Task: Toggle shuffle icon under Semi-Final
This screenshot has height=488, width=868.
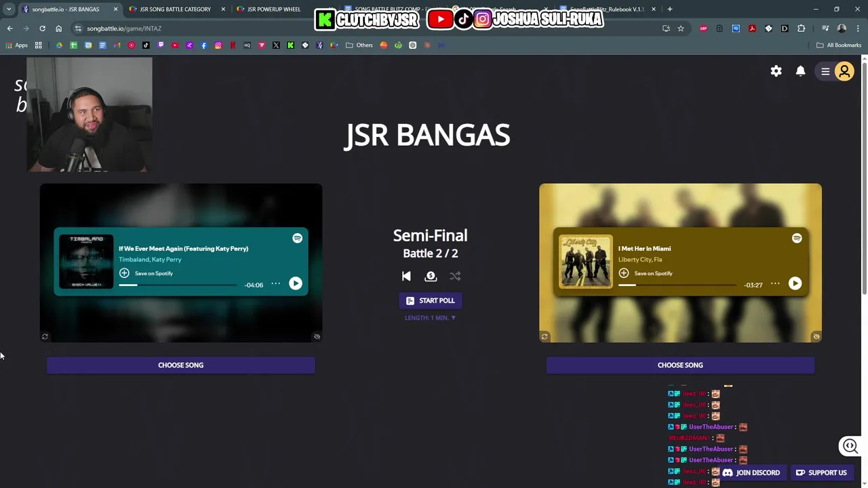Action: pyautogui.click(x=455, y=276)
